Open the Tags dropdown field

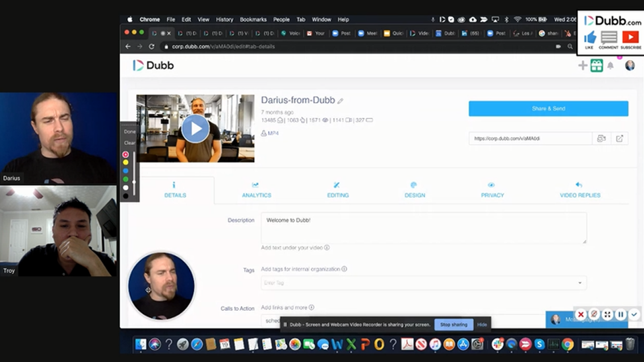(424, 283)
